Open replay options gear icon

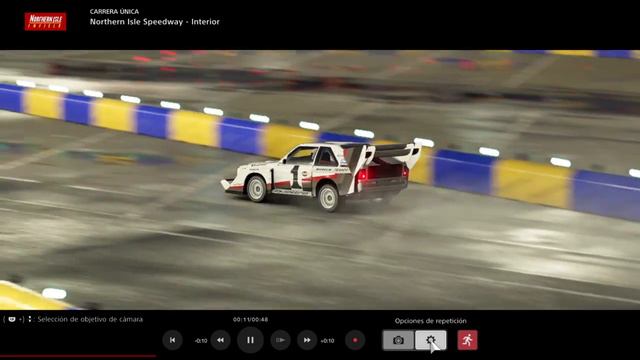[431, 340]
